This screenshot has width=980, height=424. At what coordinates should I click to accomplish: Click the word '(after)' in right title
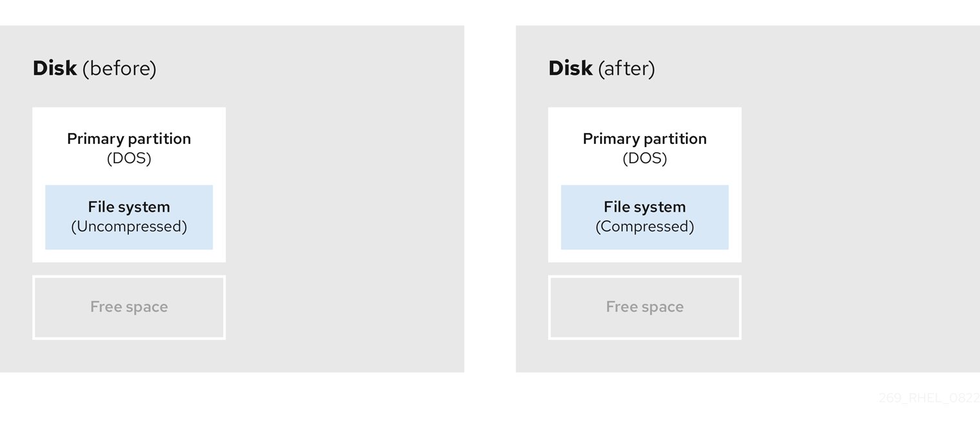pyautogui.click(x=627, y=68)
